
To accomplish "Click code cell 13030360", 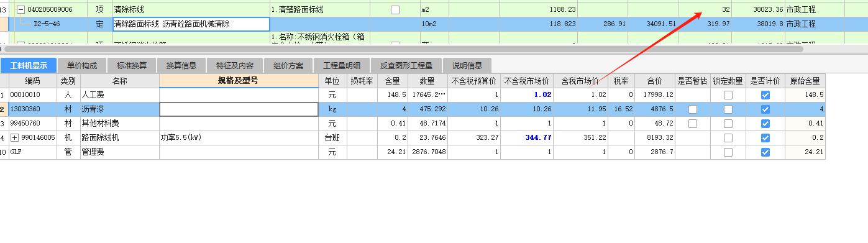I will (x=32, y=109).
